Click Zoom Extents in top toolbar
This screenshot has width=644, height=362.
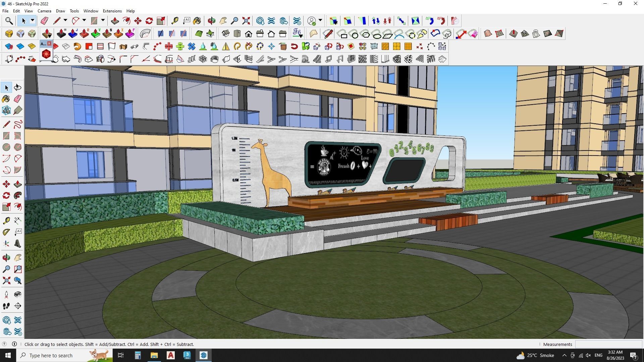pos(246,21)
